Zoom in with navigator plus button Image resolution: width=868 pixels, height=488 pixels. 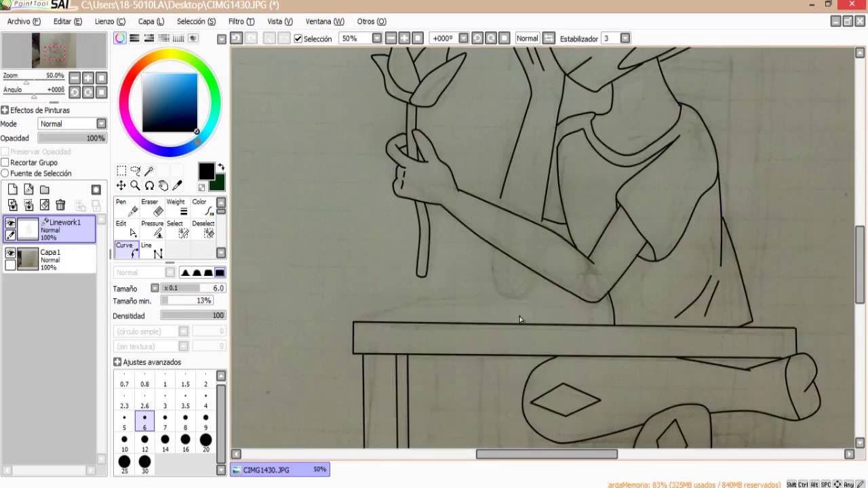coord(88,78)
